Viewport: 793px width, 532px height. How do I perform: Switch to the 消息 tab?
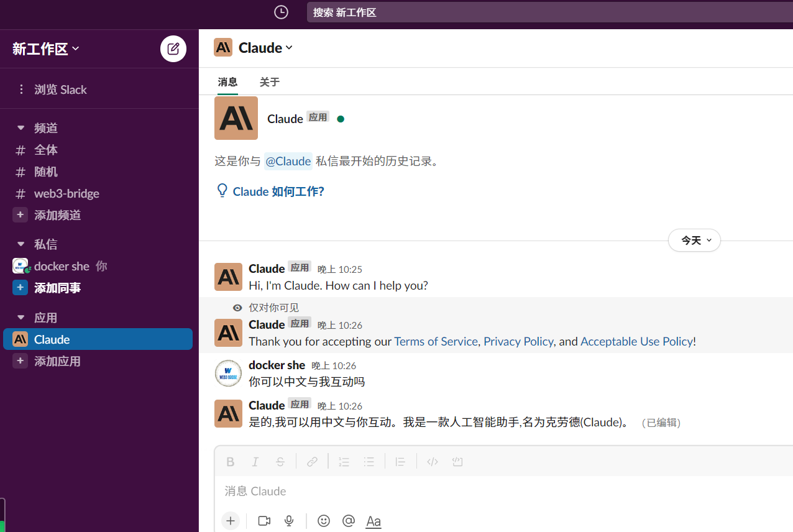pos(227,82)
